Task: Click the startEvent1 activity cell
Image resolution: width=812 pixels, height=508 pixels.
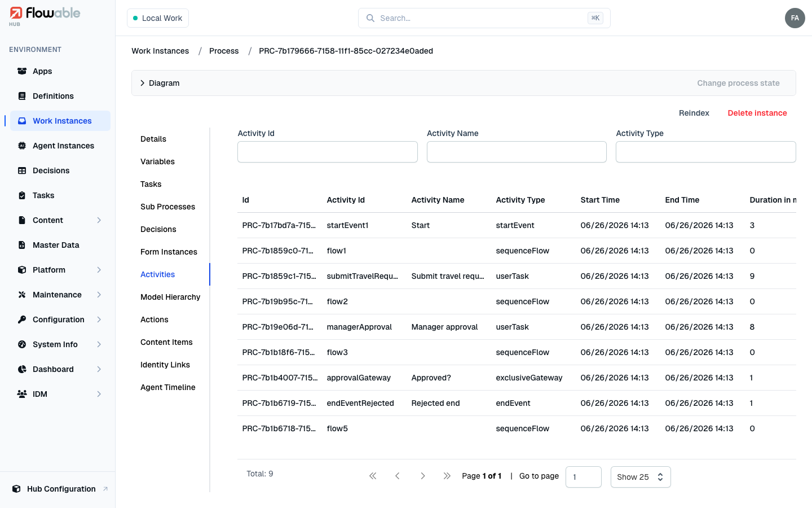Action: click(347, 225)
